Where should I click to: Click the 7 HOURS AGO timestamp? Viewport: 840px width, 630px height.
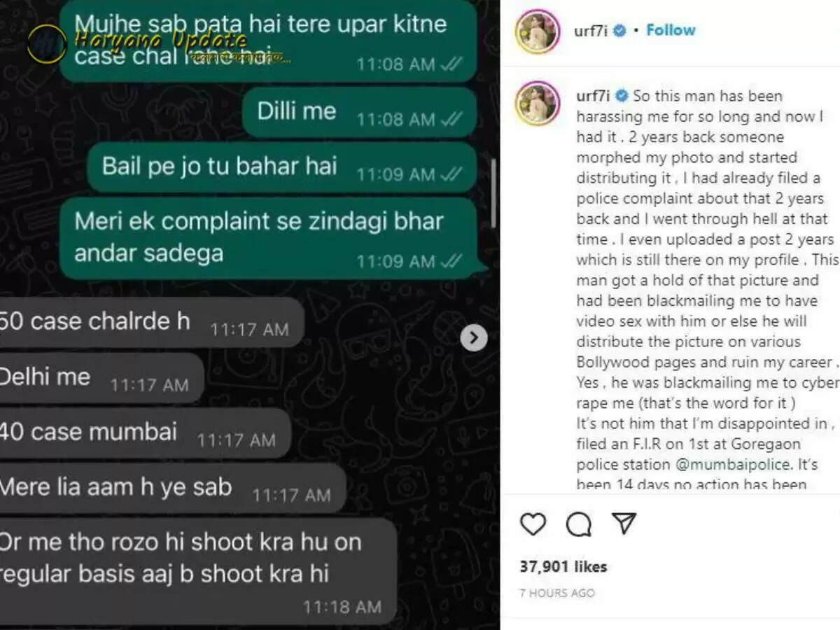pos(557,593)
